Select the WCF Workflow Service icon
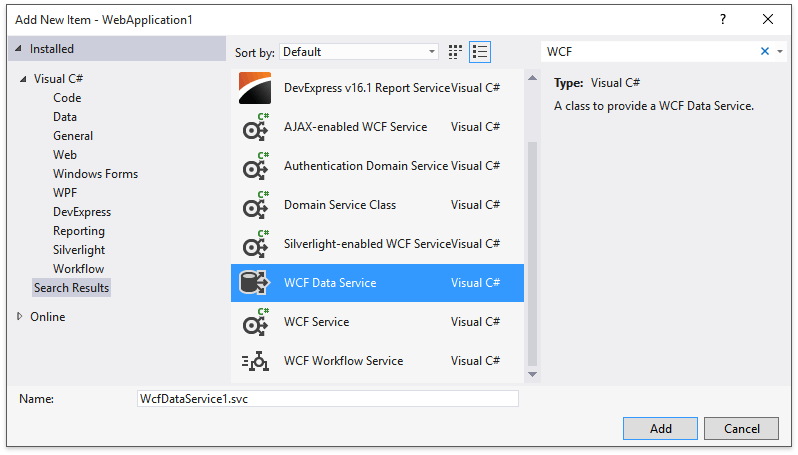Screen dimensions: 798x455 255,361
